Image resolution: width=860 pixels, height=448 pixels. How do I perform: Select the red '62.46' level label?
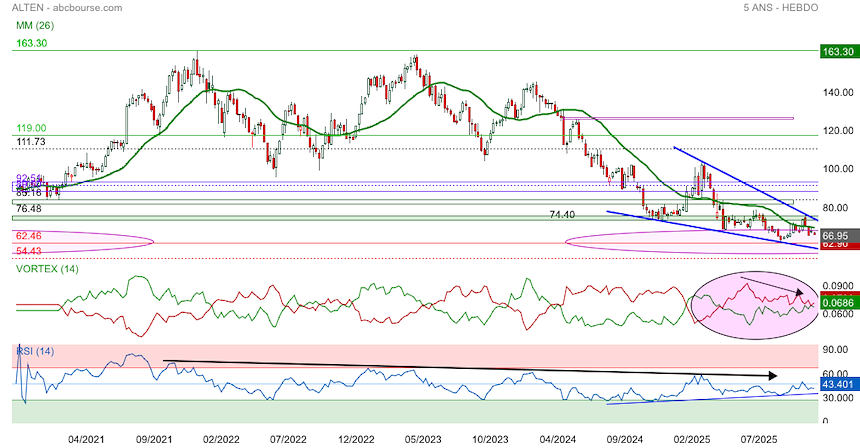tap(29, 236)
